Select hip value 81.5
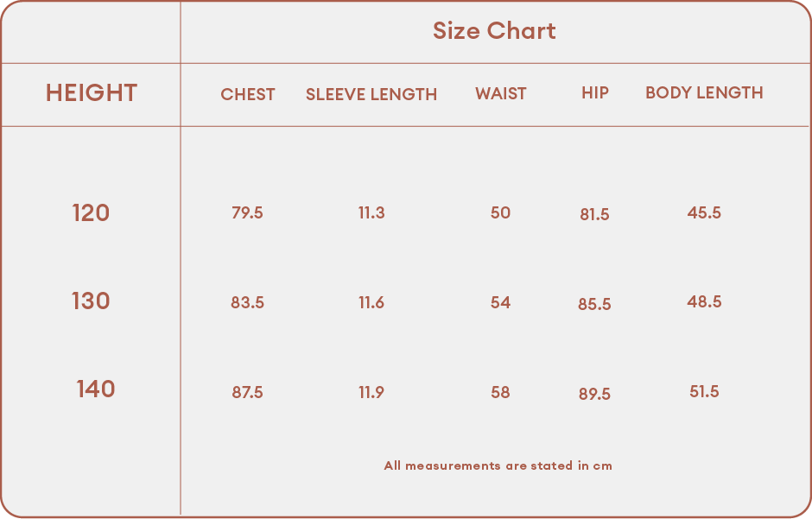This screenshot has width=812, height=519. [594, 214]
